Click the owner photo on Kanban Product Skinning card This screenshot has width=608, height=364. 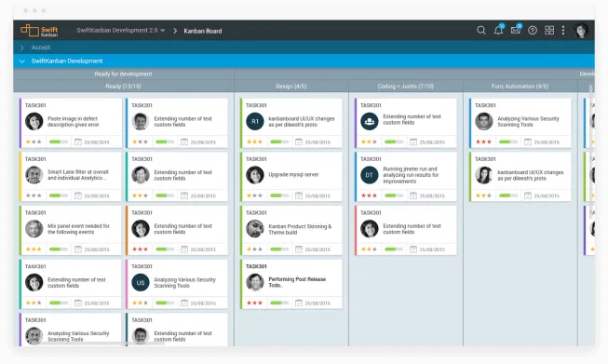click(255, 229)
